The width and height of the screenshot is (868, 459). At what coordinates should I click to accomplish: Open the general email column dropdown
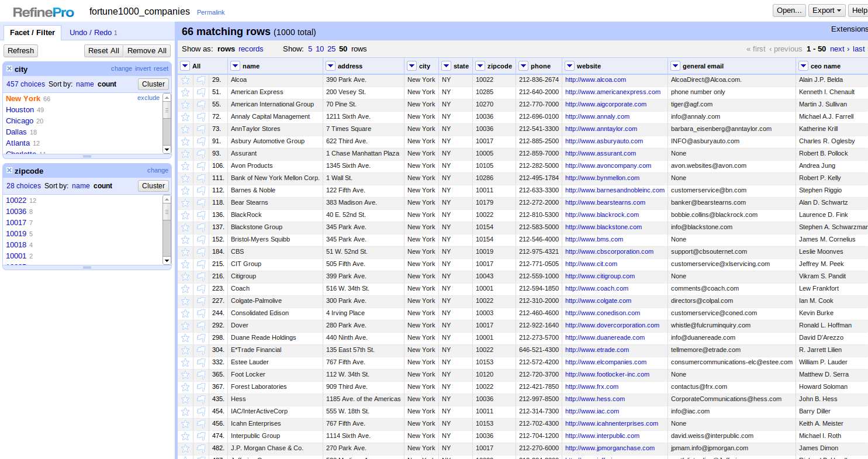coord(675,66)
